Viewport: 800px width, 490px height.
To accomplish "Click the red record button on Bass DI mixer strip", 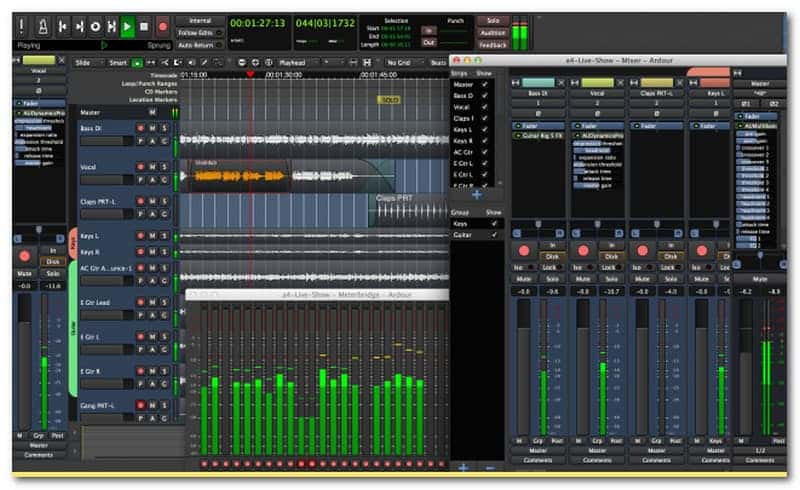I will (524, 251).
